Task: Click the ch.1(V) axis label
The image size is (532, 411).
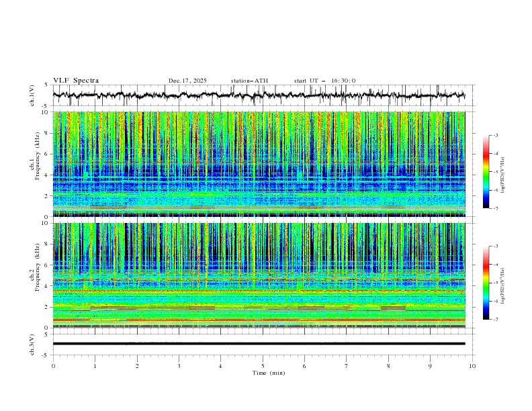Action: click(33, 95)
